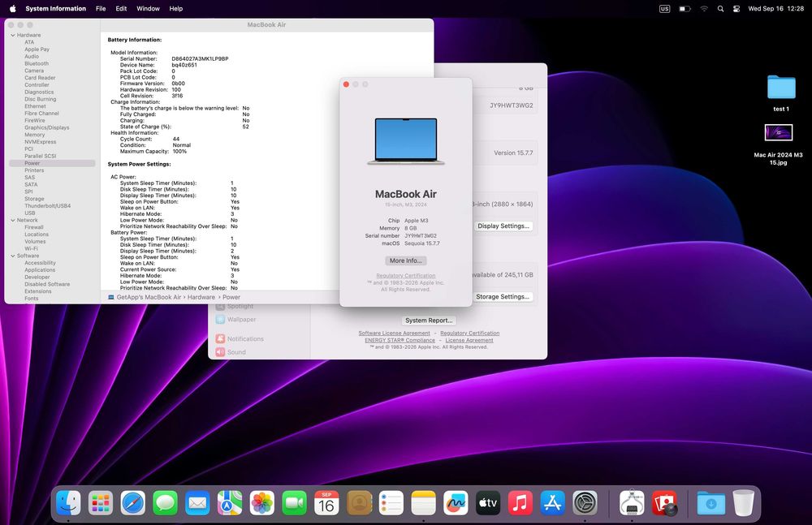
Task: Select Wi-Fi under Network
Action: point(31,248)
